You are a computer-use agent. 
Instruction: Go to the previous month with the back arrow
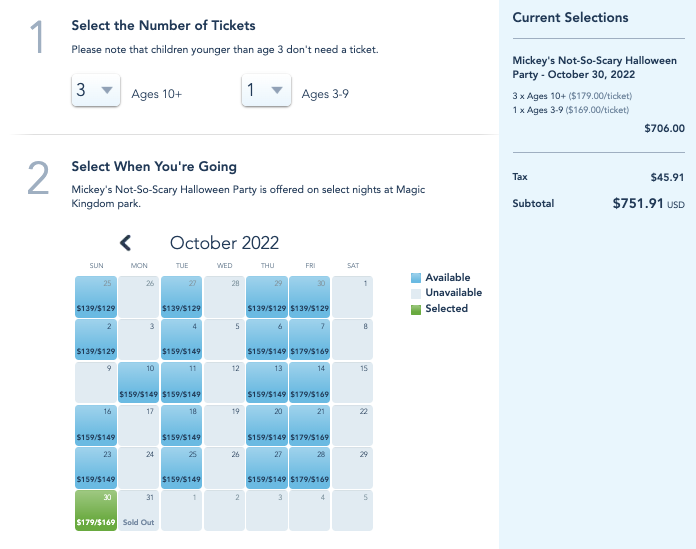click(126, 243)
